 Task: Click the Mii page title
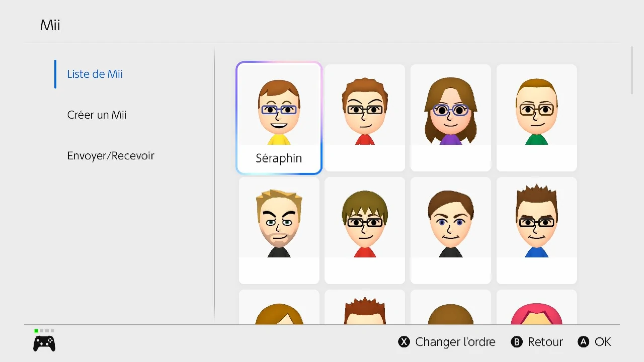(x=50, y=25)
